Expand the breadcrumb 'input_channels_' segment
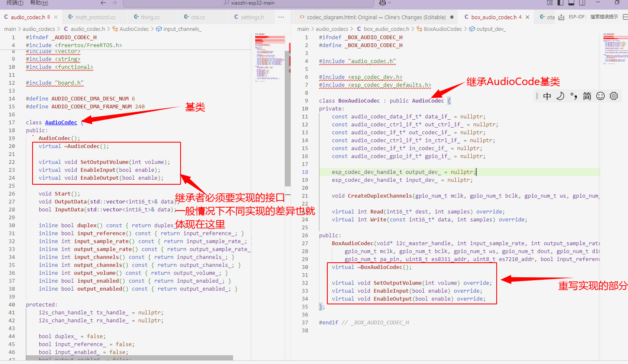Image resolution: width=628 pixels, height=364 pixels. 182,29
